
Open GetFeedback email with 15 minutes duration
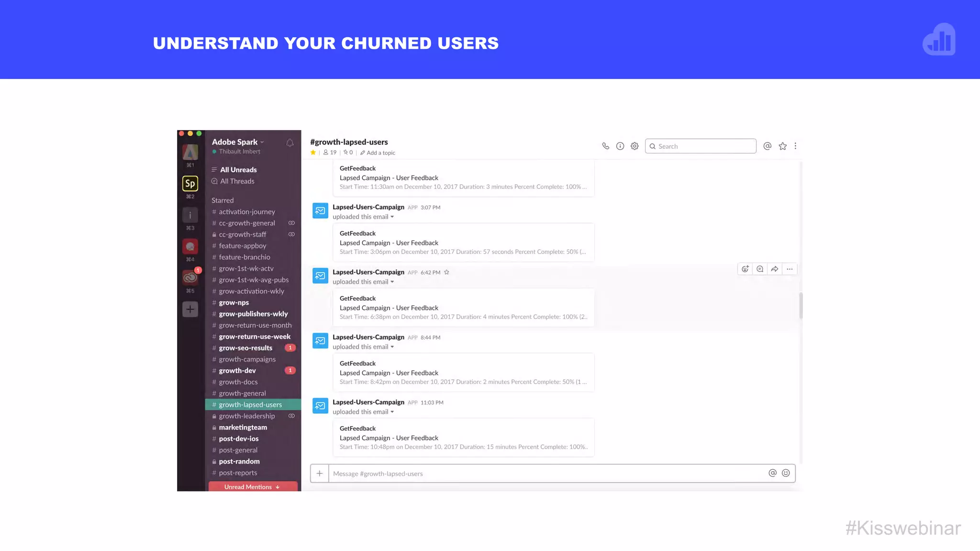(464, 438)
